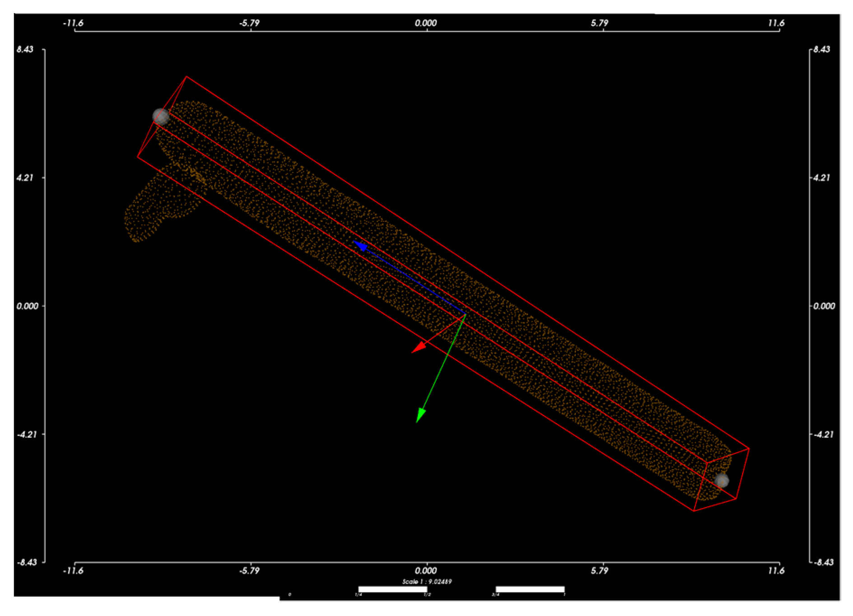This screenshot has height=616, width=853.
Task: Click the 4.21 label on the right ruler
Action: (821, 177)
